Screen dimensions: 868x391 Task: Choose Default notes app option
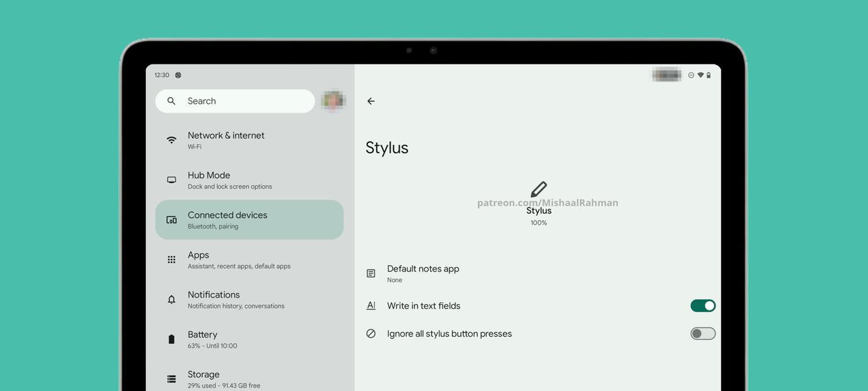pyautogui.click(x=538, y=273)
